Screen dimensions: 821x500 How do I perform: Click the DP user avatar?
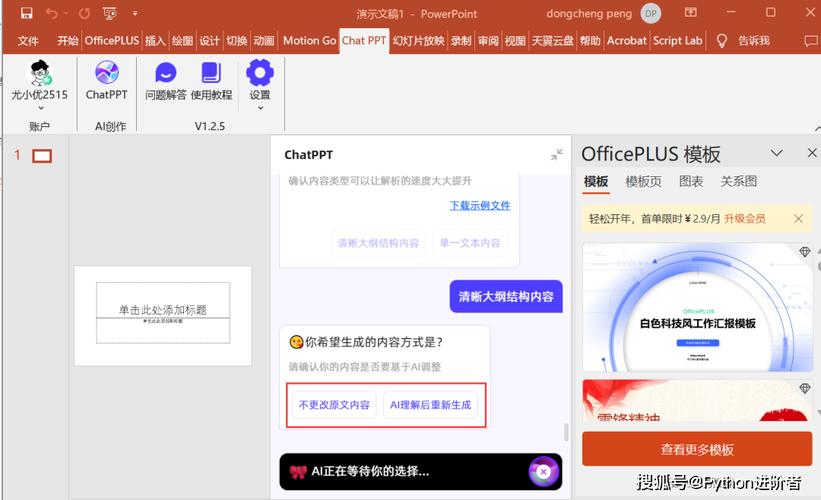click(651, 14)
